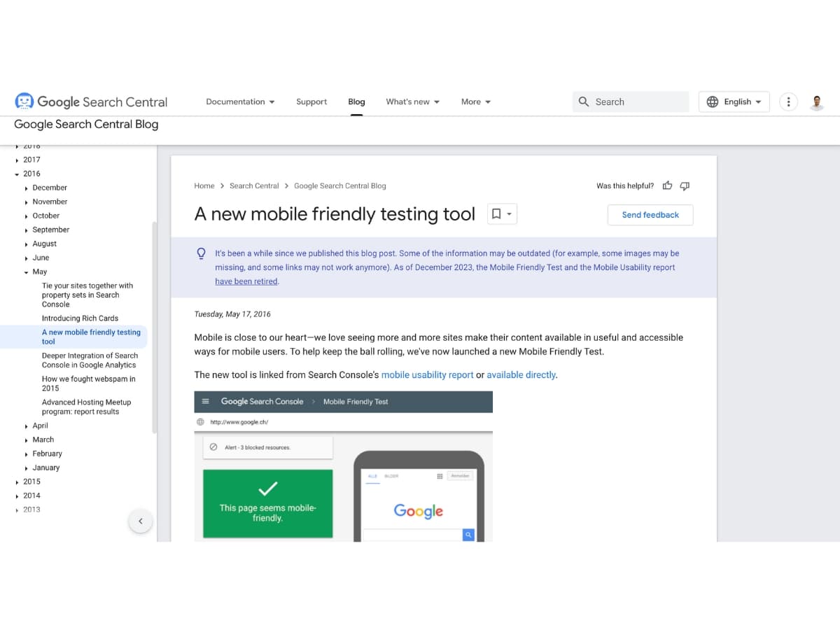840x630 pixels.
Task: Expand the March month list
Action: pyautogui.click(x=27, y=440)
